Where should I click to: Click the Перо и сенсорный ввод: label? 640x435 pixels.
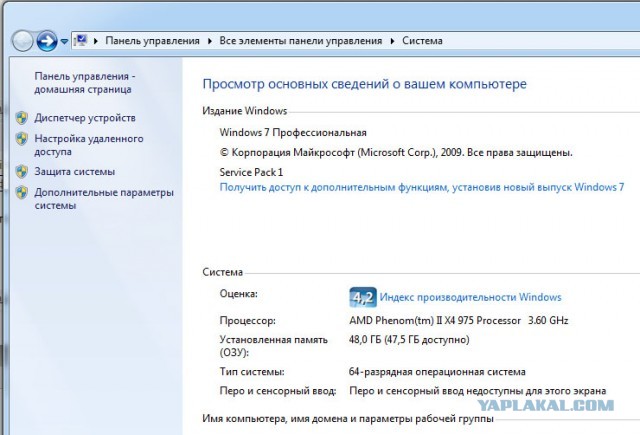(x=278, y=391)
